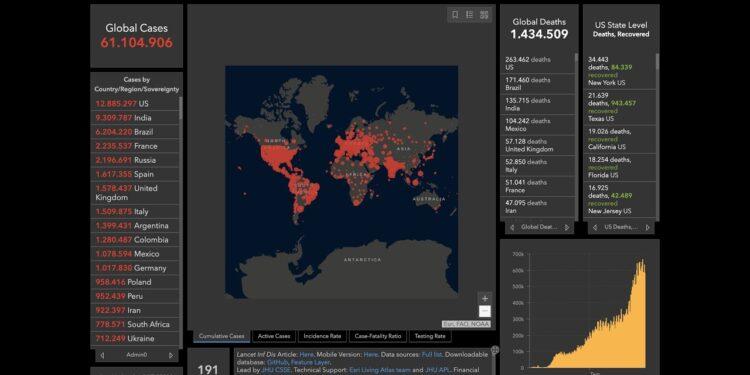Select US row with 12.885.297 cases
This screenshot has width=750, height=375.
click(x=135, y=103)
